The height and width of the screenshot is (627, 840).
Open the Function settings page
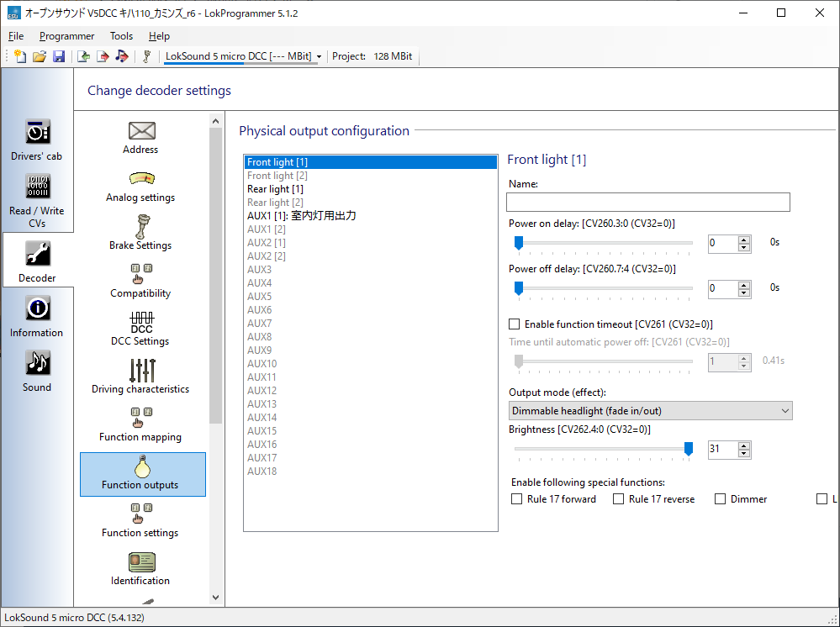click(141, 520)
